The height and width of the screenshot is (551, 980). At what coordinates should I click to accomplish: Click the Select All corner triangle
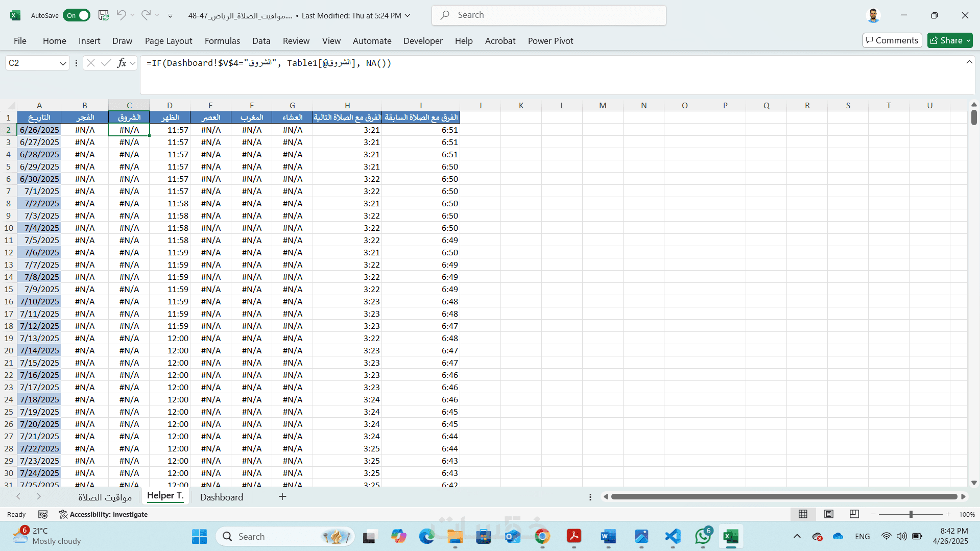[11, 106]
